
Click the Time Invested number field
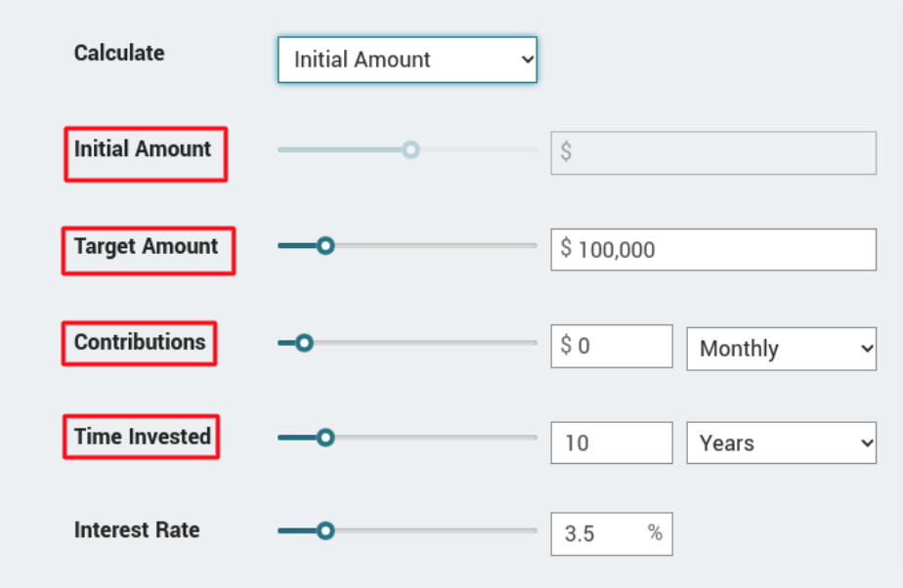tap(611, 443)
